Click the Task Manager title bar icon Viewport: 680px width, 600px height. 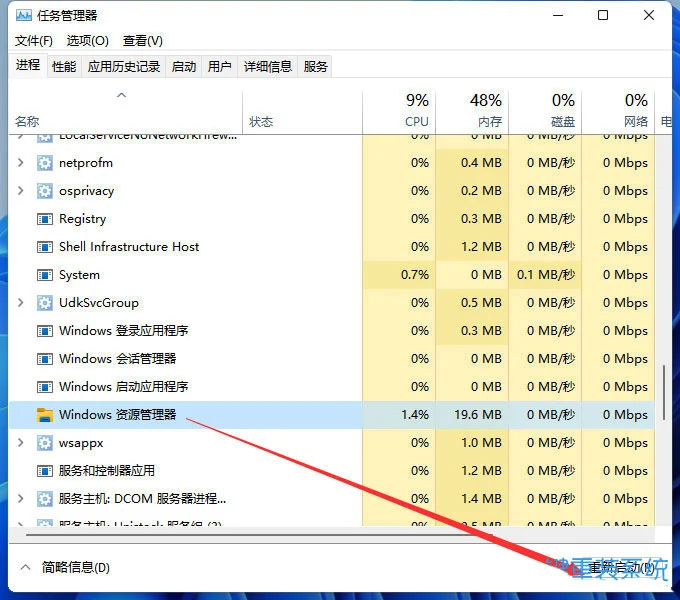(x=23, y=16)
